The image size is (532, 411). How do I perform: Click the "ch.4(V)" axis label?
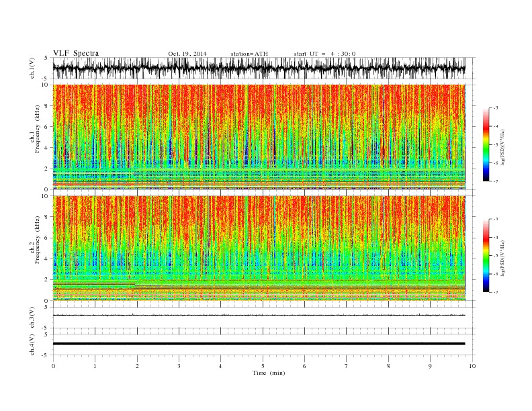click(32, 345)
